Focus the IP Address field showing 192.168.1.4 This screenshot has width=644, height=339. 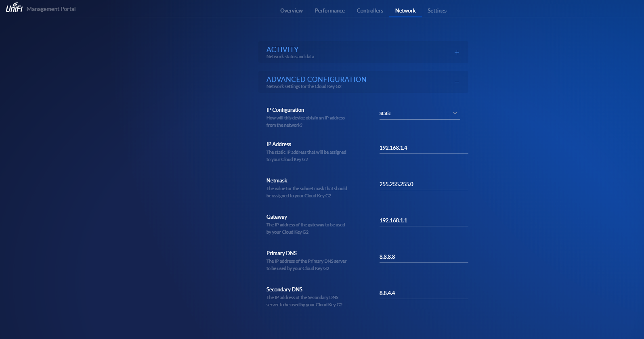pos(423,148)
